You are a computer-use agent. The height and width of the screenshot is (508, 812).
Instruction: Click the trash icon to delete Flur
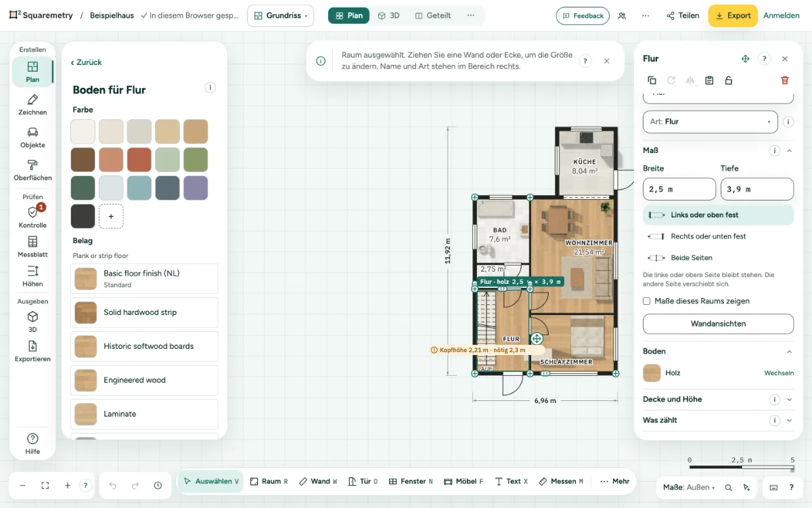point(785,80)
